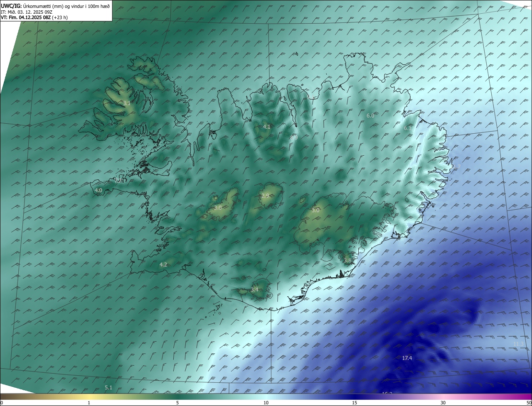
Task: Click the faint 11.3 value over the sea
Action: (x=518, y=344)
